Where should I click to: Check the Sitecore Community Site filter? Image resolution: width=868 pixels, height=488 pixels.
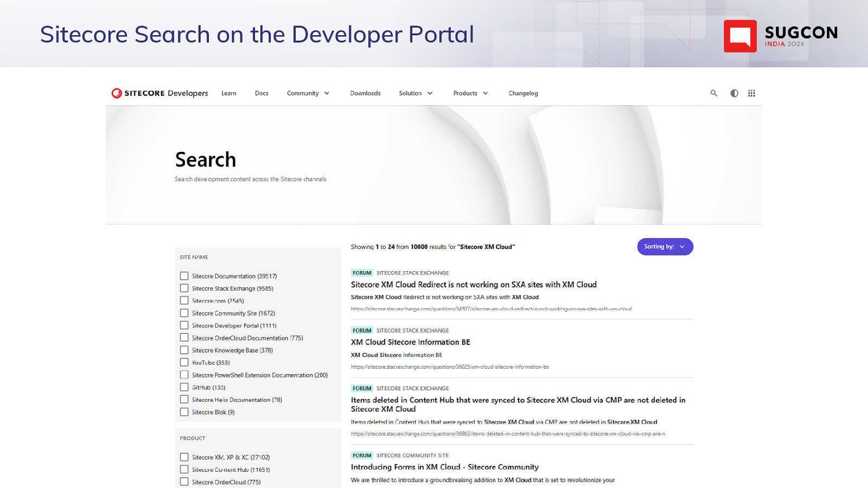pos(184,313)
